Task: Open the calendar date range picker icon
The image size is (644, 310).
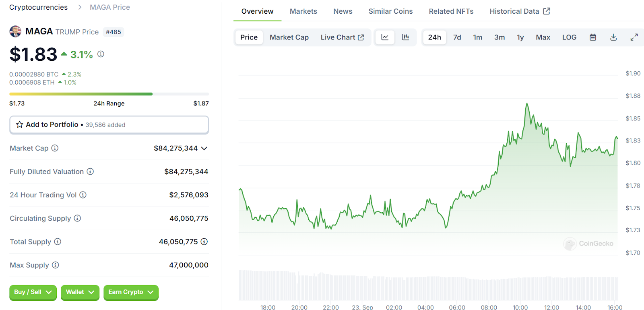Action: point(593,37)
